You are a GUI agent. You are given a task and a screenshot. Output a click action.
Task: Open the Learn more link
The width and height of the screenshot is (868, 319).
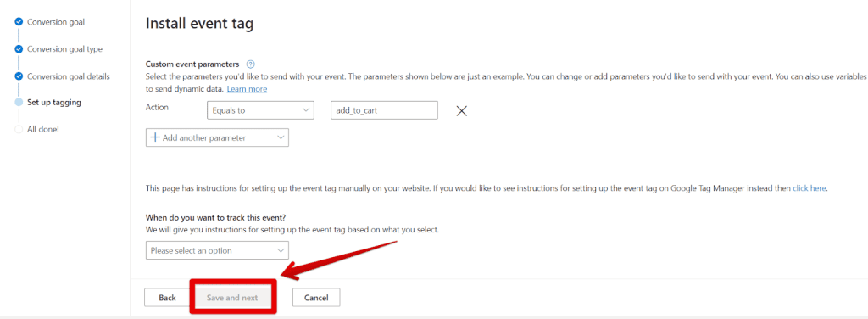[247, 88]
